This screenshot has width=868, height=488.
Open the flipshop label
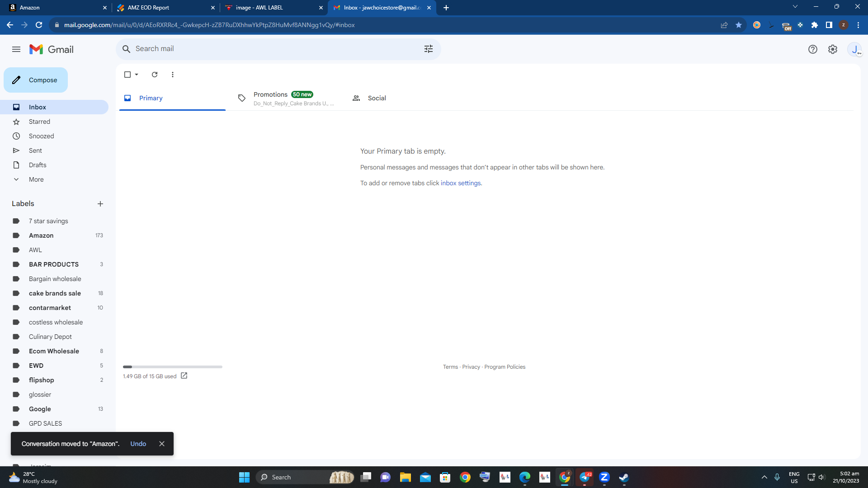pyautogui.click(x=54, y=380)
